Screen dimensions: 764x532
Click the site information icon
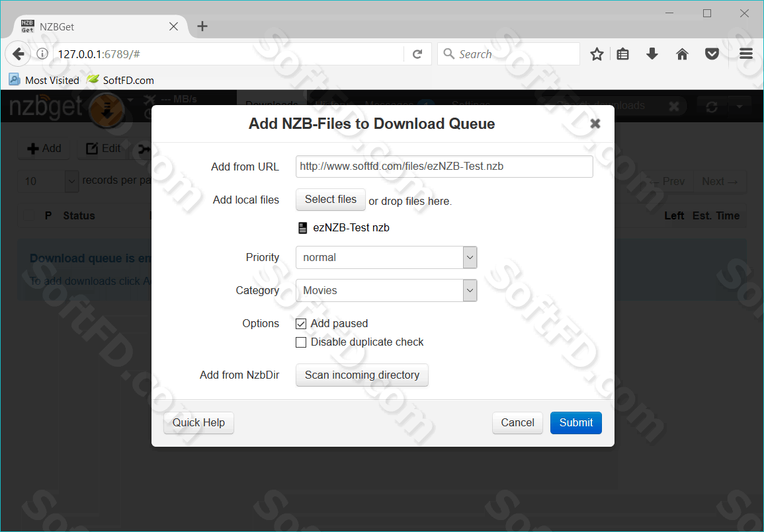click(42, 54)
